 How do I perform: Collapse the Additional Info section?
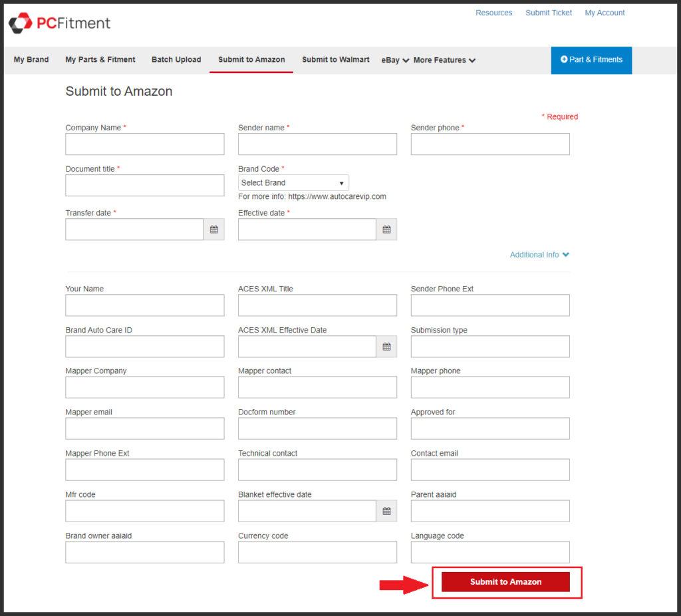[x=539, y=255]
